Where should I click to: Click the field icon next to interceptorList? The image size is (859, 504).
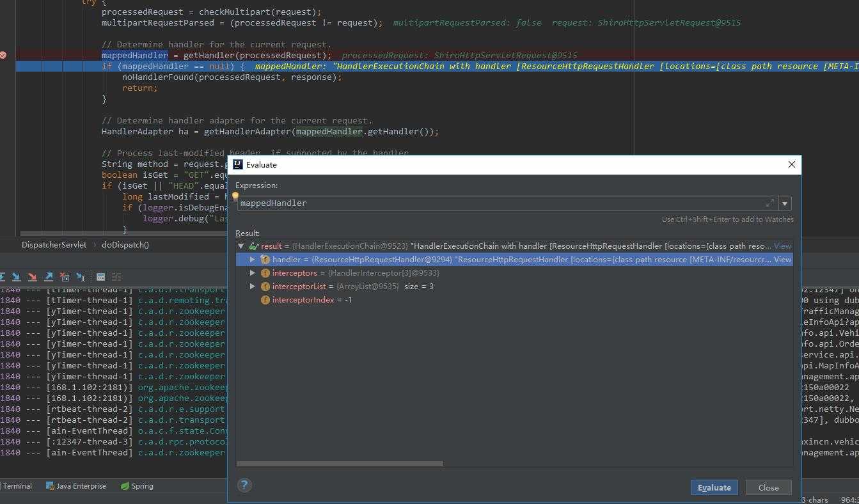pos(265,287)
